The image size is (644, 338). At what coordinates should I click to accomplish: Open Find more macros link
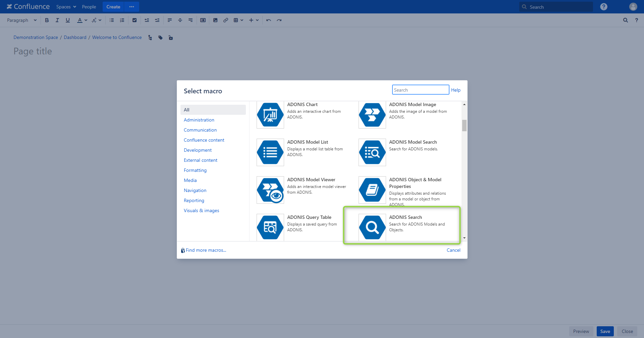point(206,250)
